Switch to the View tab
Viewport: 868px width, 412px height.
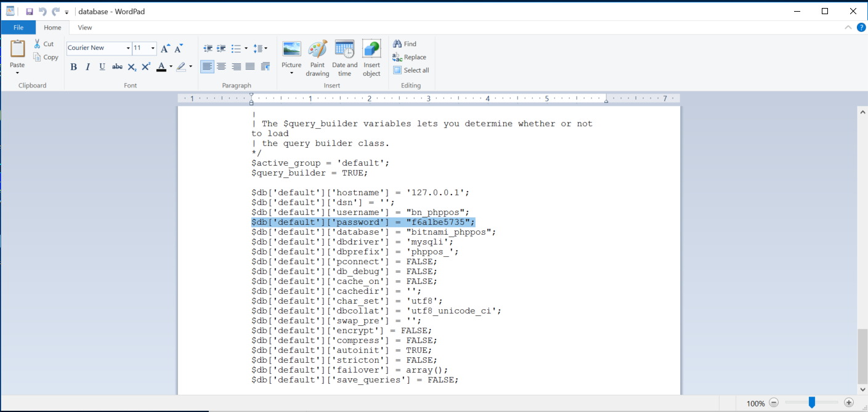[84, 27]
